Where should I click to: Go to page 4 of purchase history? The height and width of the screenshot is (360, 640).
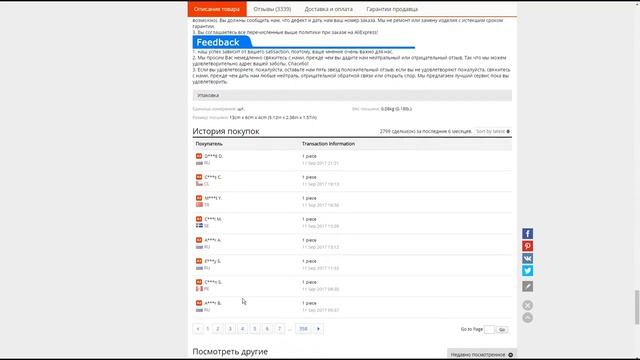[x=242, y=329]
